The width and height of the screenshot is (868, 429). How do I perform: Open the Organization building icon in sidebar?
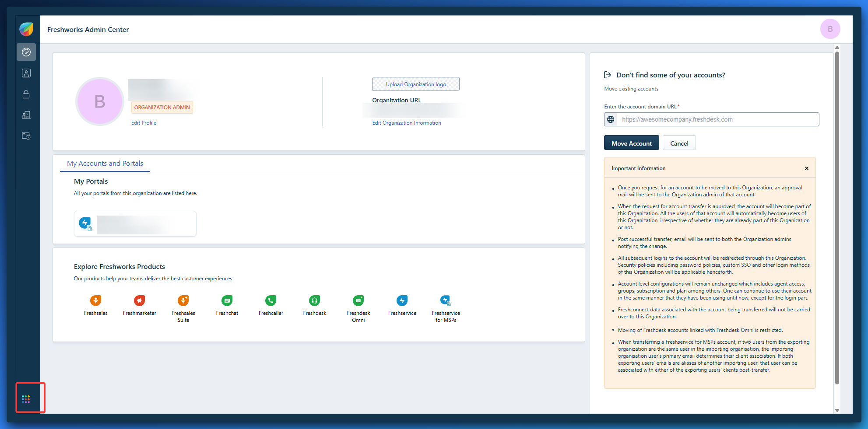pos(26,115)
